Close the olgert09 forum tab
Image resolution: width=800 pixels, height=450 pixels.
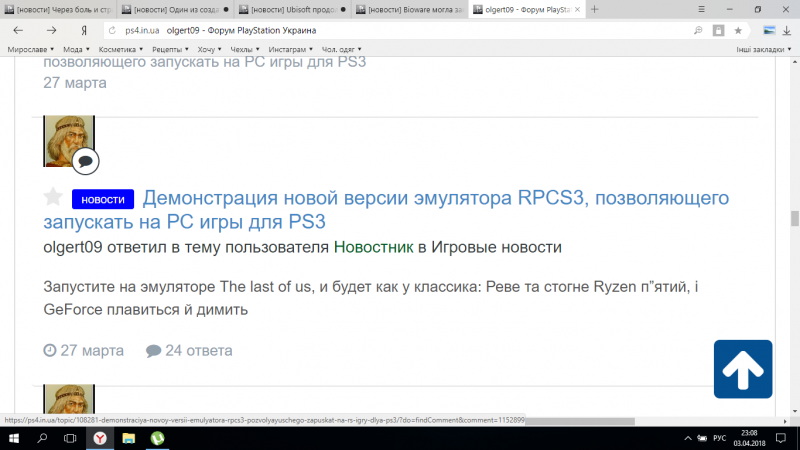coord(578,9)
